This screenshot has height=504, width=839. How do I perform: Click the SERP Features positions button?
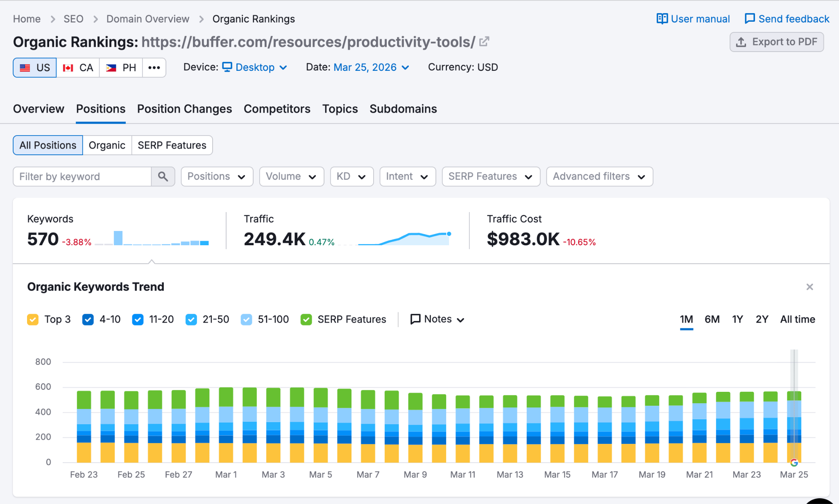pos(172,145)
